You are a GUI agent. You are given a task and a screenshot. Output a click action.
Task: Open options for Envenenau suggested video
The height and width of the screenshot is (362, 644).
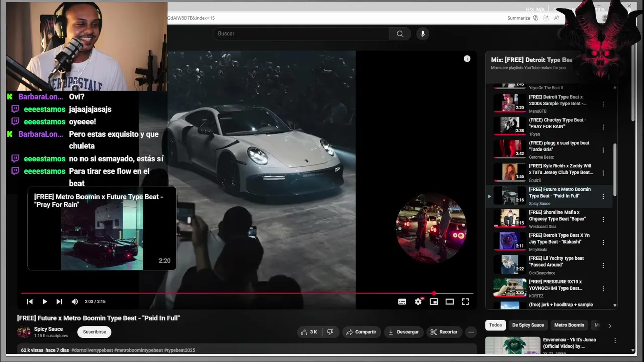click(615, 341)
